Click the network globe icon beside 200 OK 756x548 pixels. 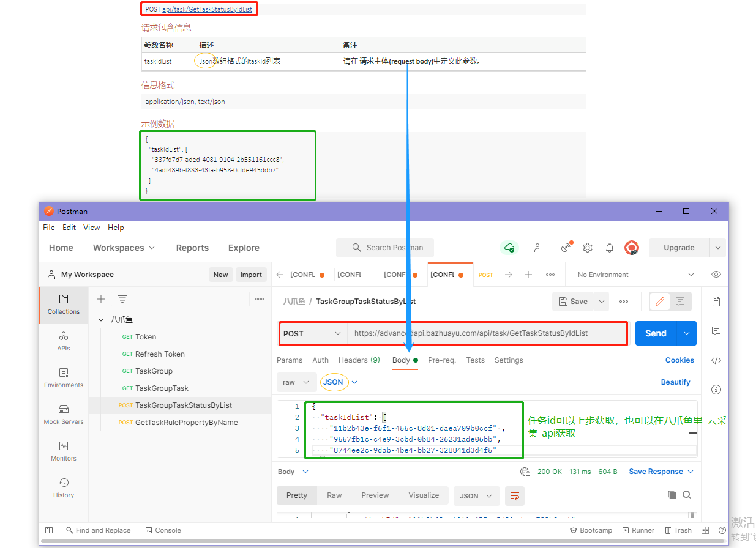(x=525, y=472)
